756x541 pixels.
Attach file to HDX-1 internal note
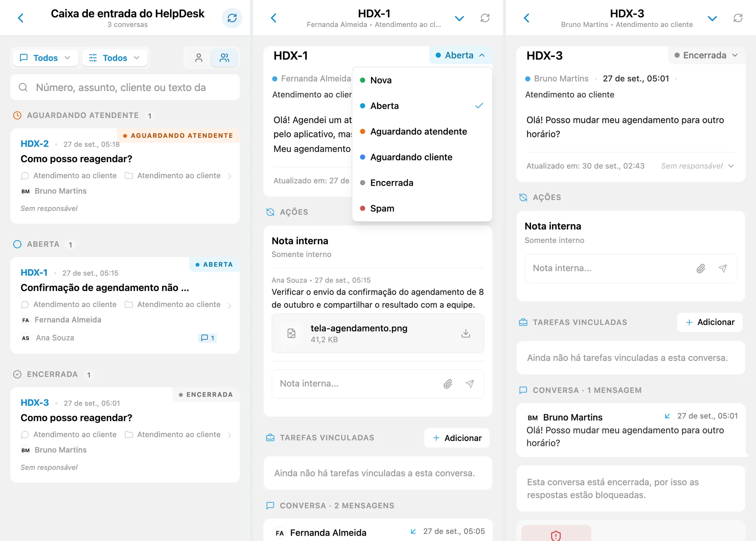(448, 384)
